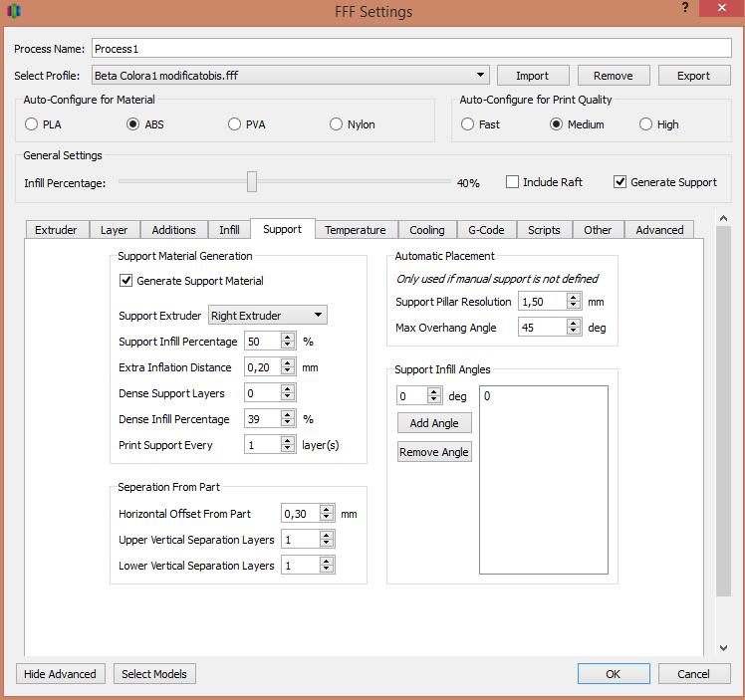Click the Hide Advanced button
This screenshot has height=700, width=745.
point(60,674)
